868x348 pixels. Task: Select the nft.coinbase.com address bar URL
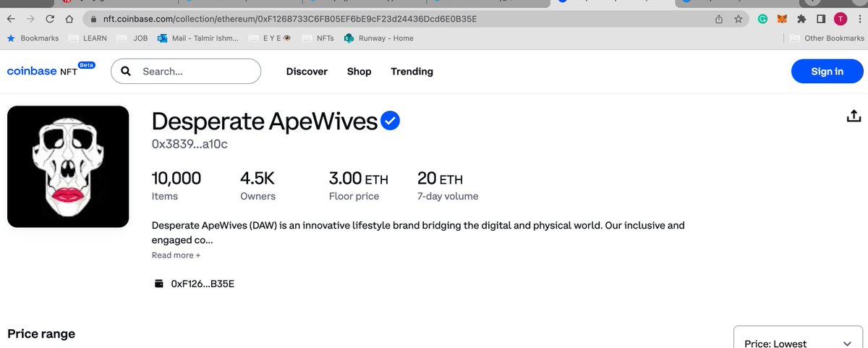[290, 19]
